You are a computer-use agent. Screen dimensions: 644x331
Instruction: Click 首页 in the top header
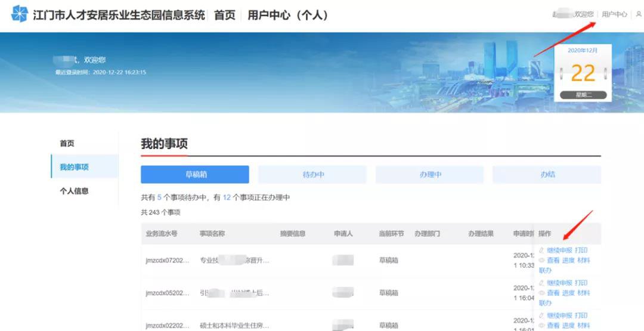(x=225, y=15)
